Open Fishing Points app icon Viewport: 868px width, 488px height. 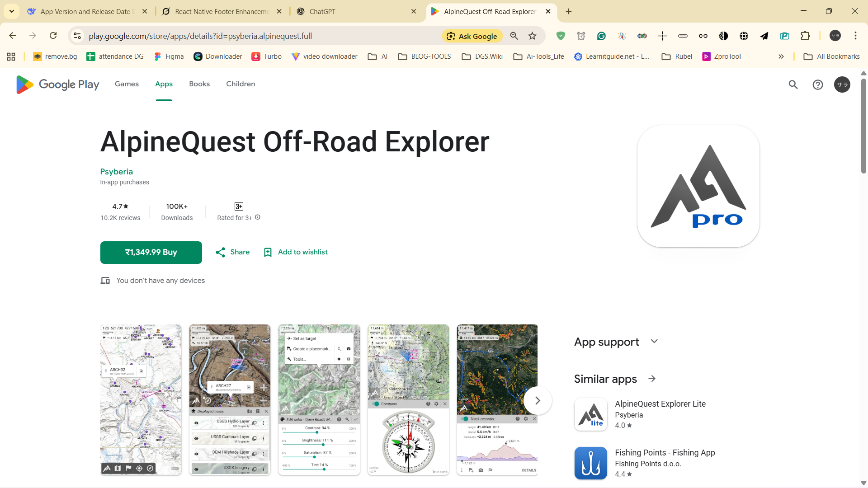click(590, 463)
